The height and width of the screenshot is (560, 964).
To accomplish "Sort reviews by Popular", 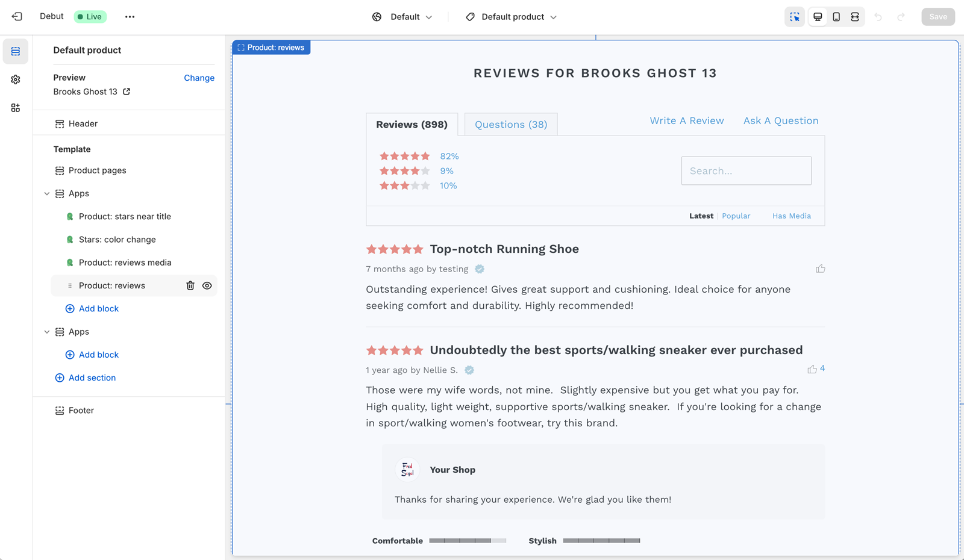I will (736, 216).
